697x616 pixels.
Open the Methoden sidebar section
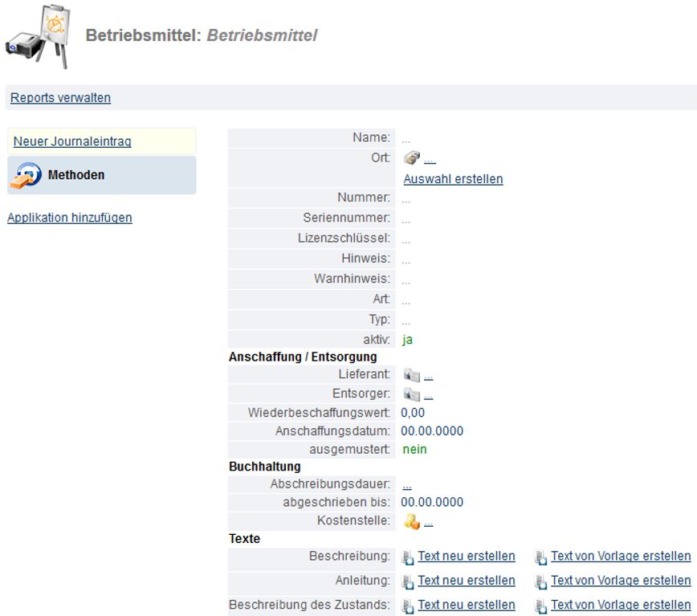click(76, 175)
